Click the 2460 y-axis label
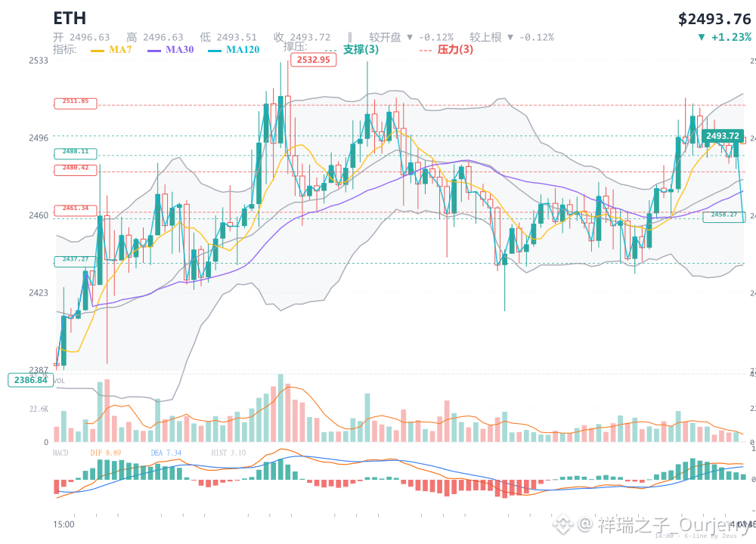756x544 pixels. pos(39,215)
